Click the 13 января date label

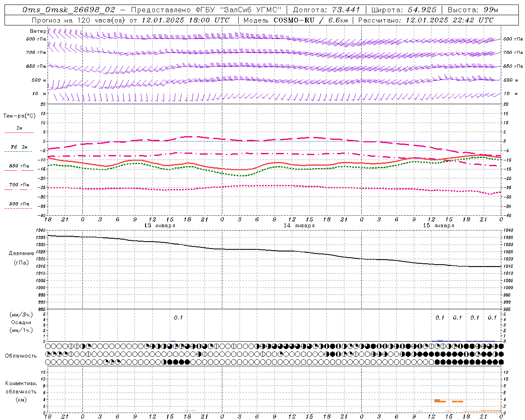160,226
